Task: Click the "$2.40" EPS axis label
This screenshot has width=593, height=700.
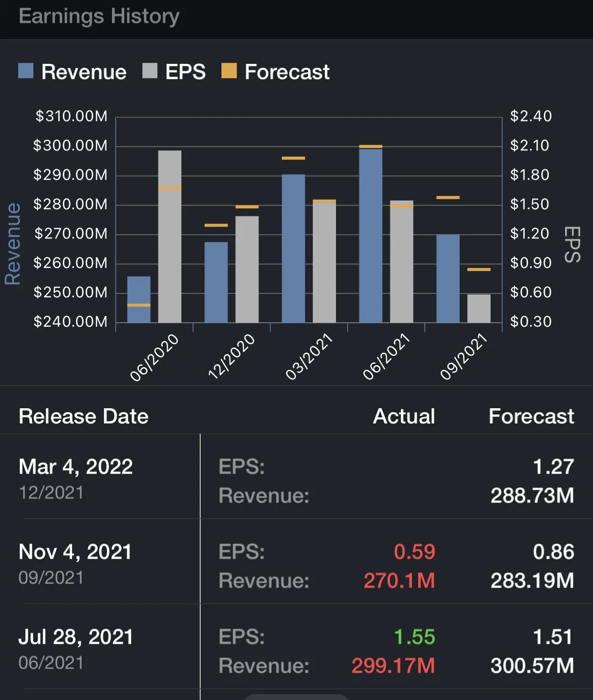Action: tap(531, 116)
